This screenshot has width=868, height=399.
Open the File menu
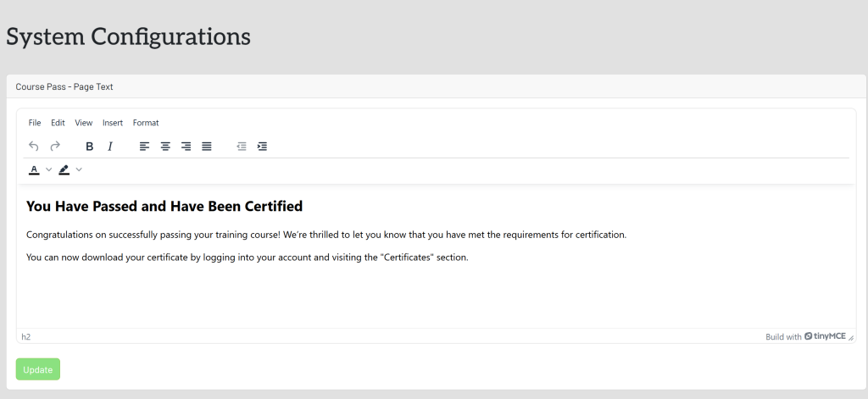tap(35, 123)
